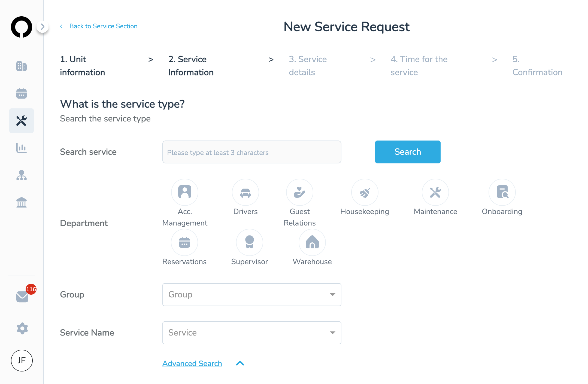Select the Acc. Management department icon

coord(185,192)
